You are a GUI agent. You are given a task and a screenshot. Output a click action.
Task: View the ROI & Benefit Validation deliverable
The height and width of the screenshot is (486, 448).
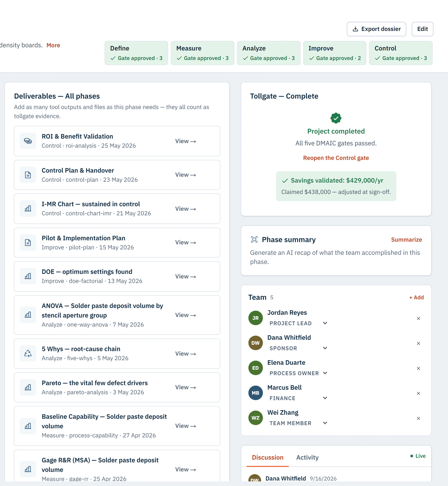coord(185,141)
